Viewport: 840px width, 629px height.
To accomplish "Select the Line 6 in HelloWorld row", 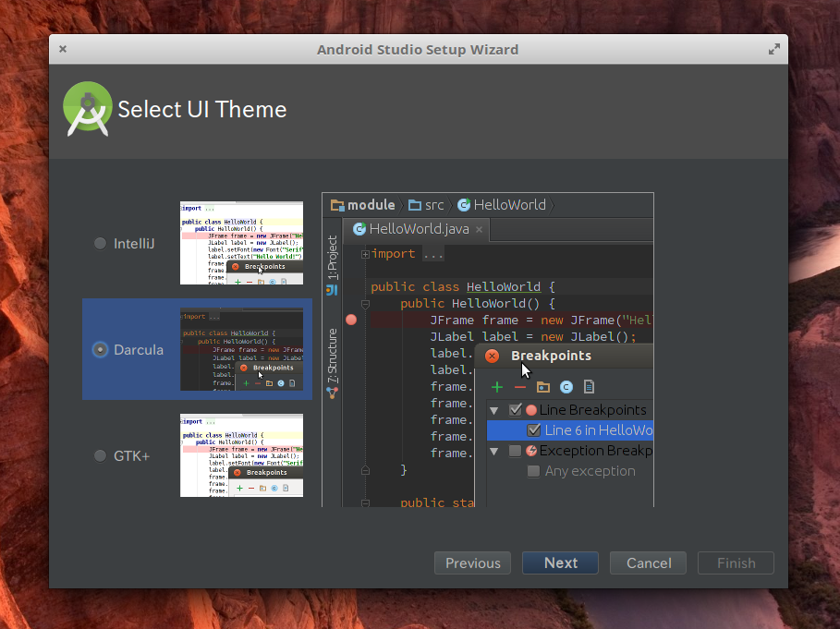I will coord(570,430).
